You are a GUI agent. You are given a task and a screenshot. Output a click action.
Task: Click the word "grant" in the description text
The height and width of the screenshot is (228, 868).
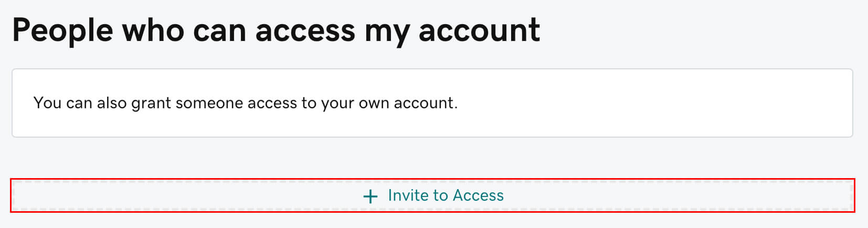(151, 103)
